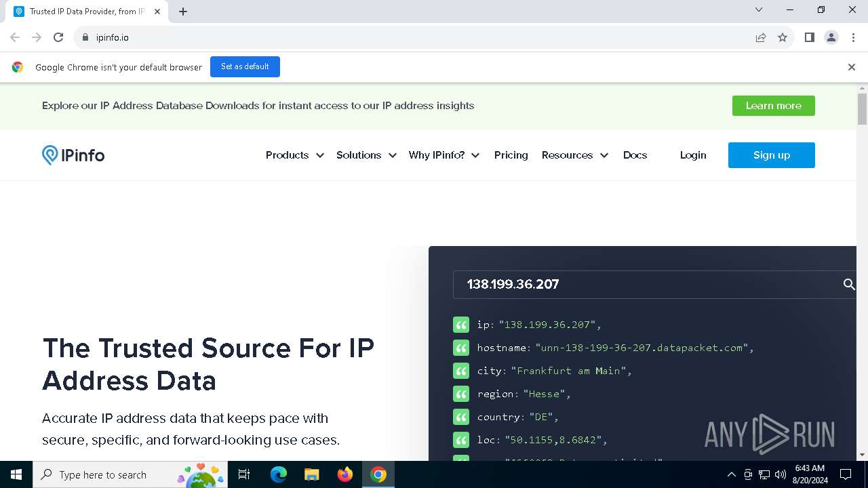Launch Firefox from taskbar
The width and height of the screenshot is (868, 488).
[345, 474]
